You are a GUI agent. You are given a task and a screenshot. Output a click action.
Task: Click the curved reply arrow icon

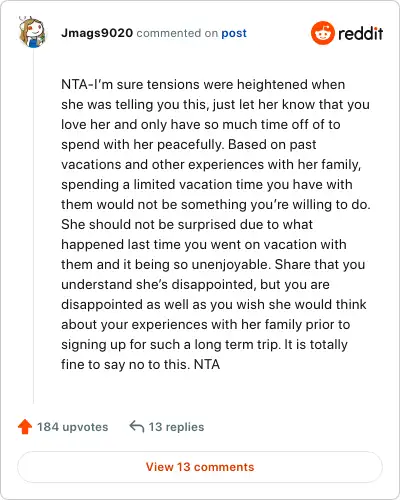click(137, 426)
